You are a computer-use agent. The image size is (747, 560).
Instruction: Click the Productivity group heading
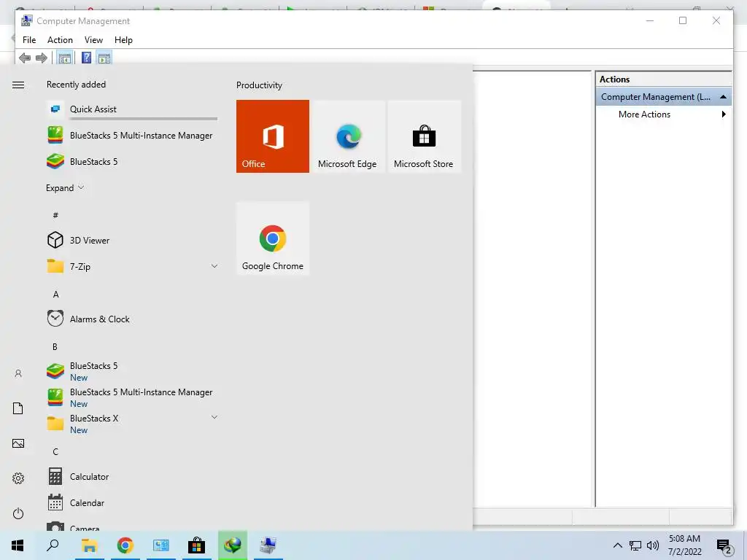click(259, 85)
